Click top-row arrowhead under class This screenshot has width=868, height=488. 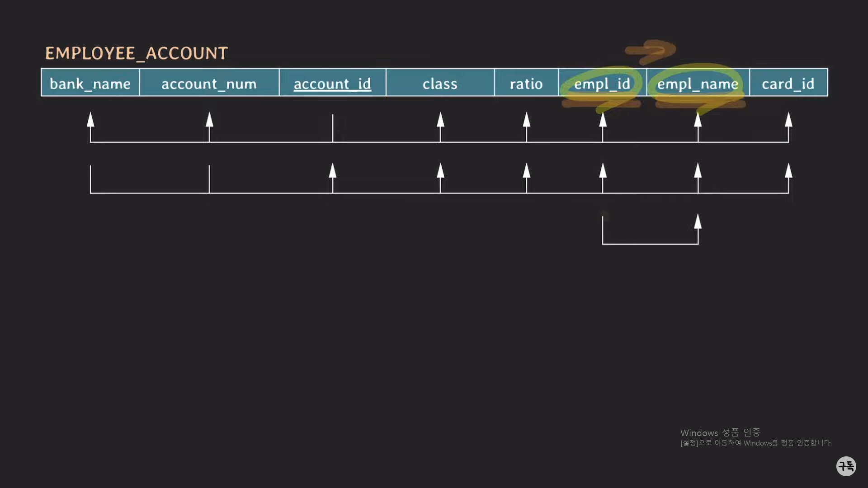[440, 119]
